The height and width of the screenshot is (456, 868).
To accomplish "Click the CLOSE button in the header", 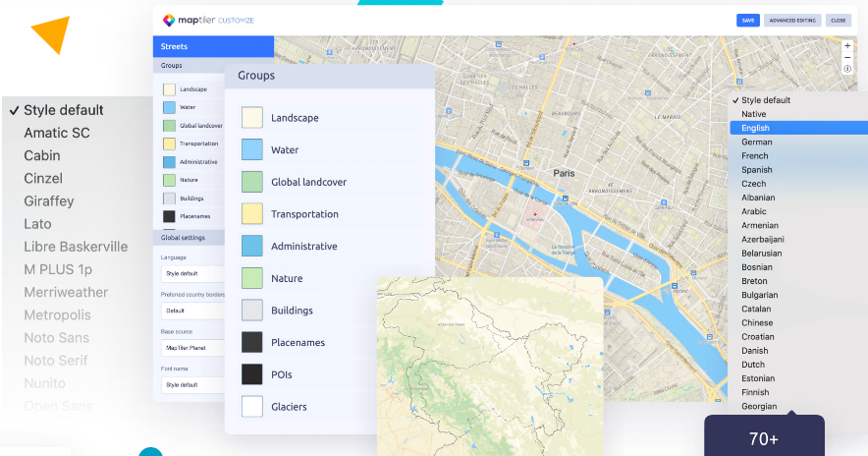I will (839, 21).
